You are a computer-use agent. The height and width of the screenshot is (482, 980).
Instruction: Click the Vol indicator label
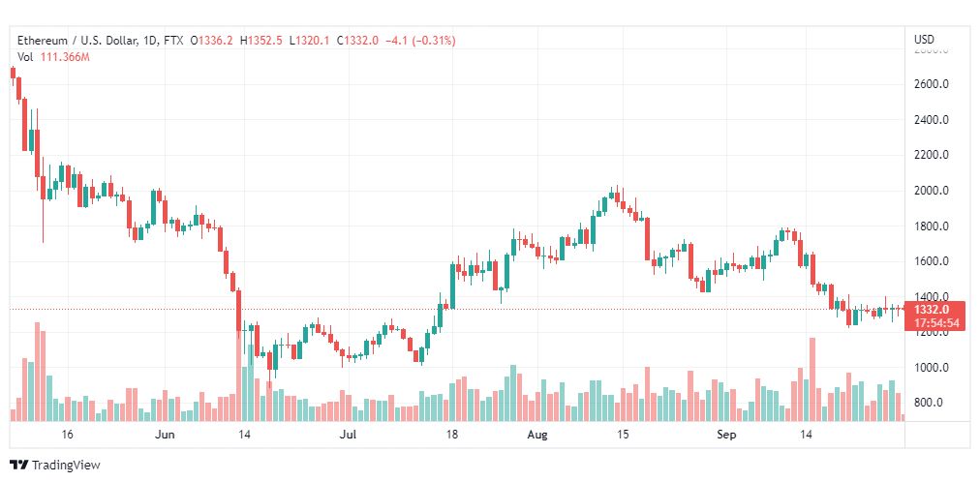click(25, 57)
